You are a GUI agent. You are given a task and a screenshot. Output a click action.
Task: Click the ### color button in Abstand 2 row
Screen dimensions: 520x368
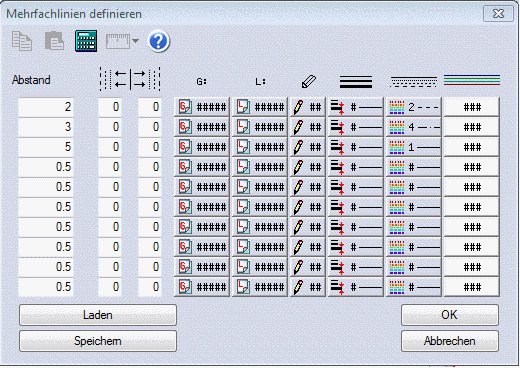tap(472, 107)
